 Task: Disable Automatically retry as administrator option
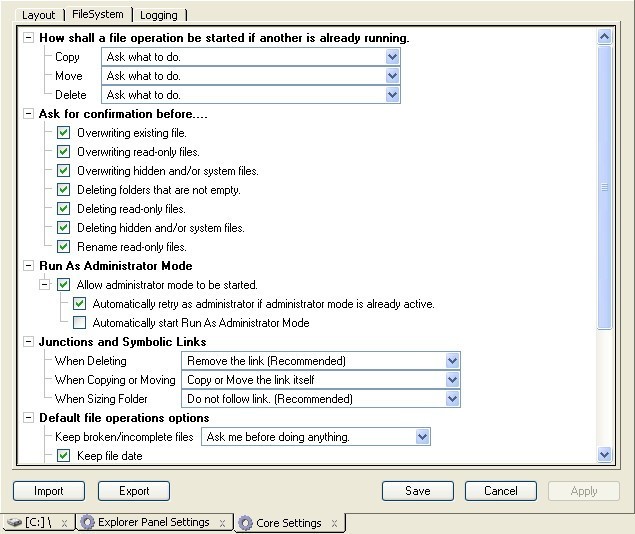[x=79, y=304]
